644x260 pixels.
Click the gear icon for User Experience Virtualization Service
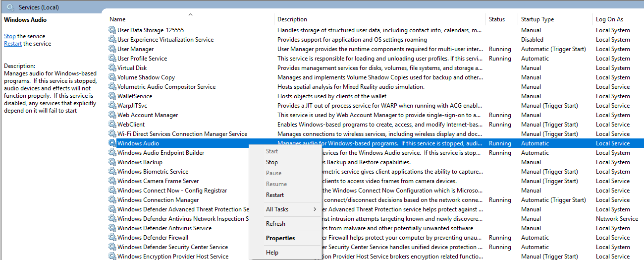[112, 40]
